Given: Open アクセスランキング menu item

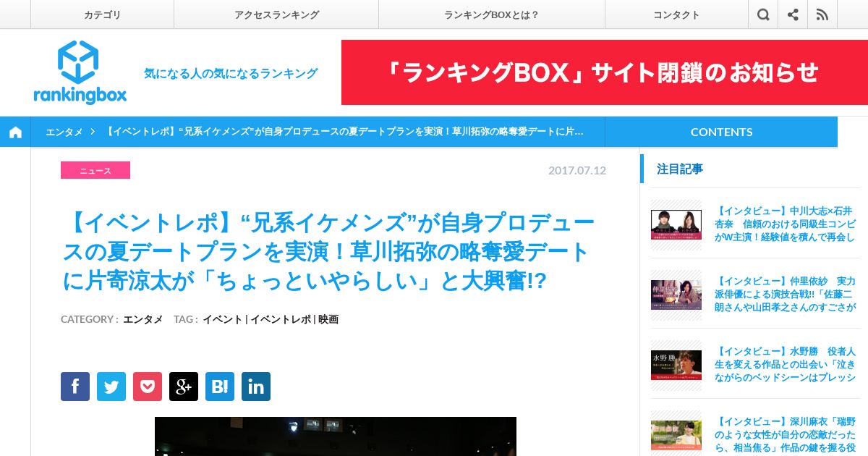Looking at the screenshot, I should [x=276, y=14].
